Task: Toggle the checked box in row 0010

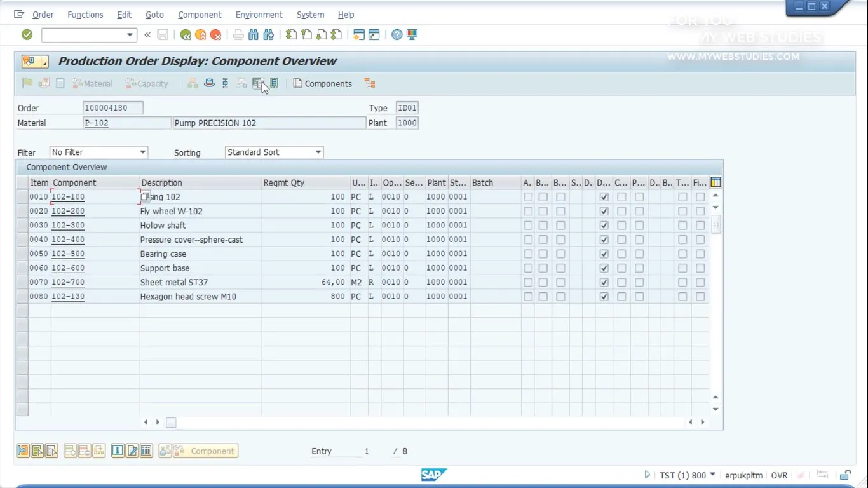Action: pos(604,197)
